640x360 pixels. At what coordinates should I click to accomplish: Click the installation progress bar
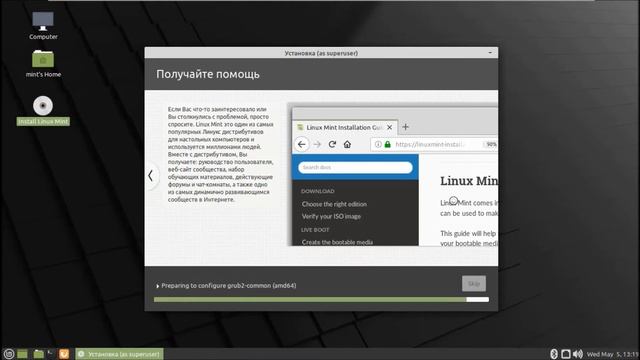click(321, 300)
